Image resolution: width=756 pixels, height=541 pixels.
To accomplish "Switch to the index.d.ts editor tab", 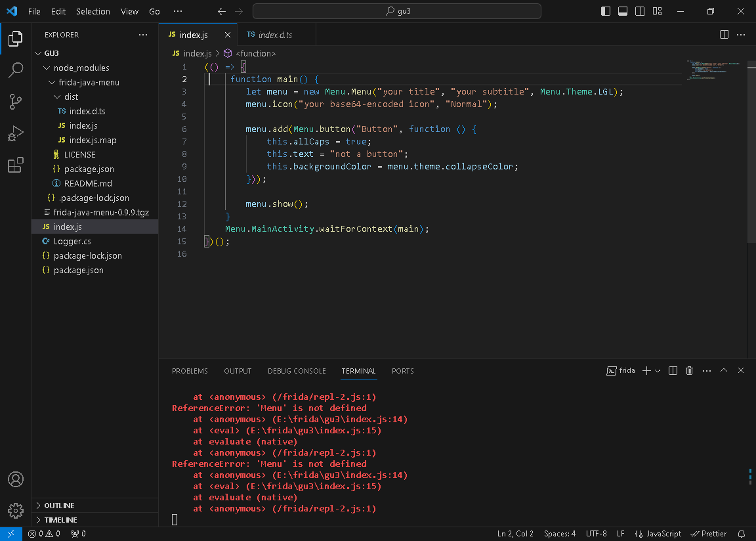I will pyautogui.click(x=277, y=35).
